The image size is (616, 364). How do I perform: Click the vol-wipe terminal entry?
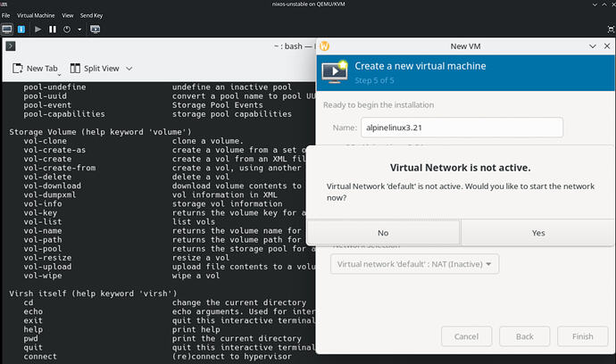point(43,276)
